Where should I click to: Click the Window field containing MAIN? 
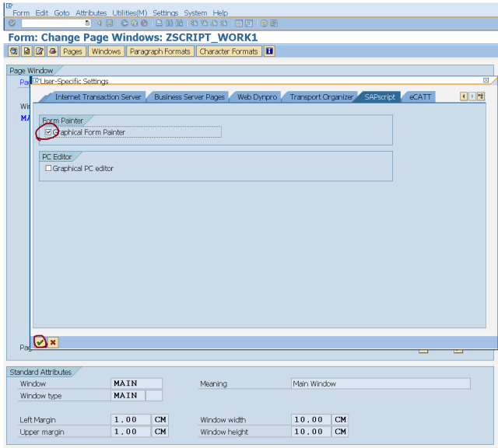click(137, 383)
